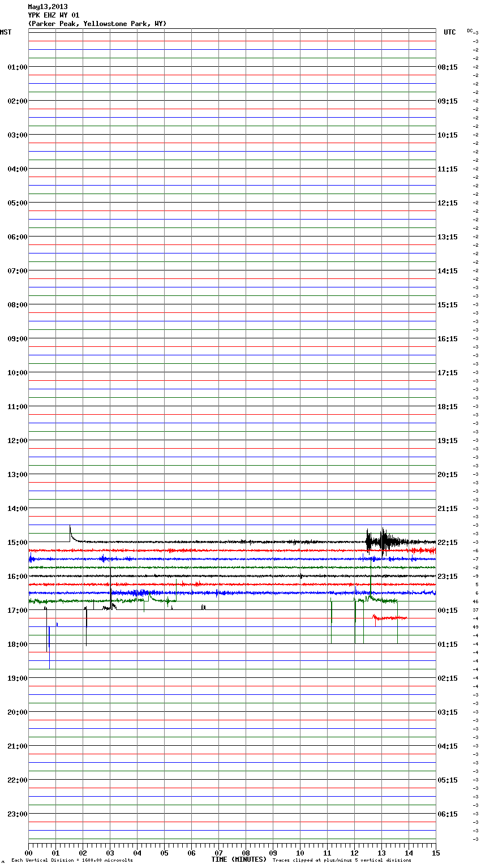Click the MST time label '16:00'
This screenshot has width=481, height=868.
[17, 577]
